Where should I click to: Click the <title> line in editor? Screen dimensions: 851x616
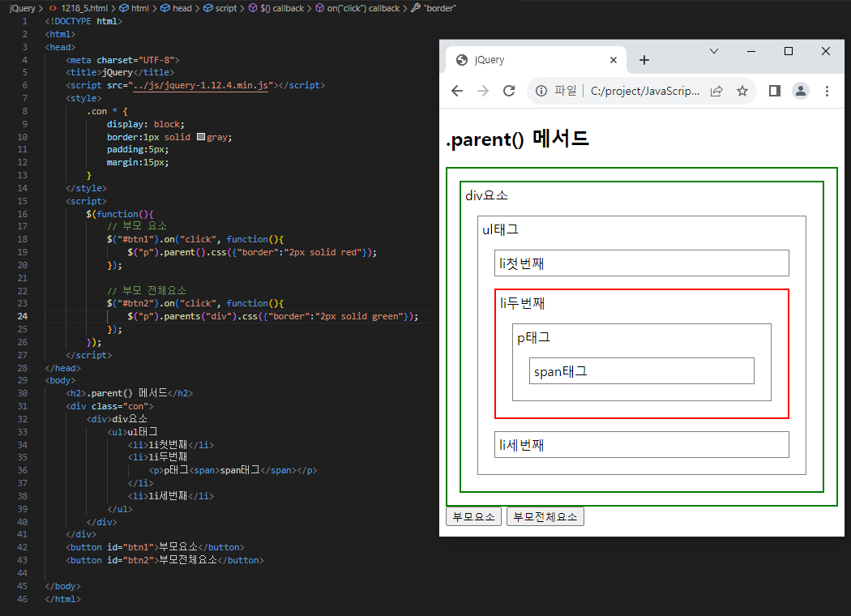click(120, 72)
